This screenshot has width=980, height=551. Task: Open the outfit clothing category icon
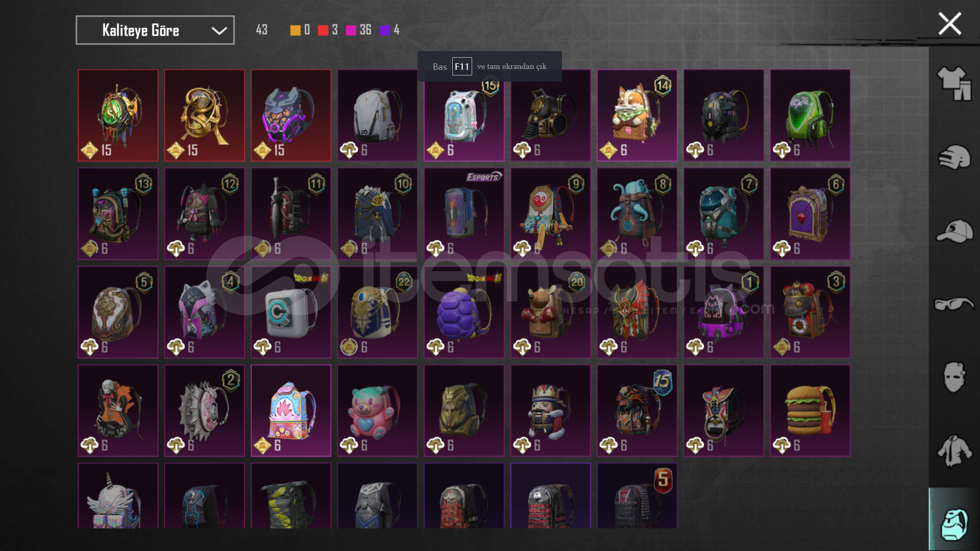tap(954, 84)
